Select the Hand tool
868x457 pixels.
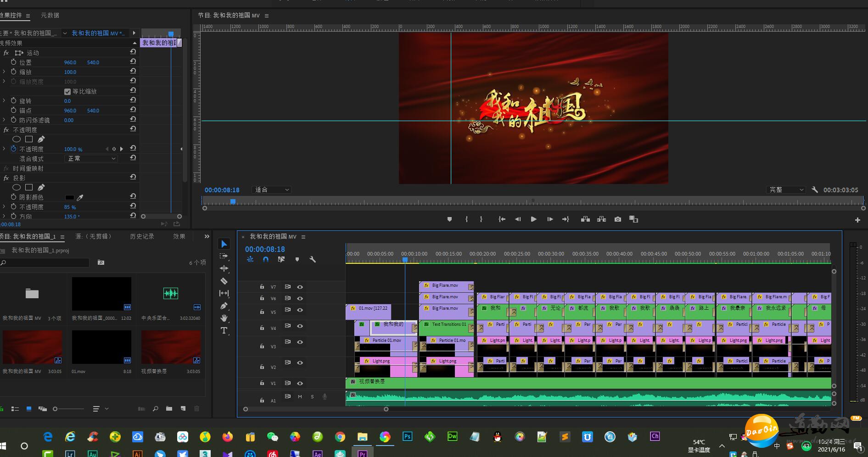point(224,318)
